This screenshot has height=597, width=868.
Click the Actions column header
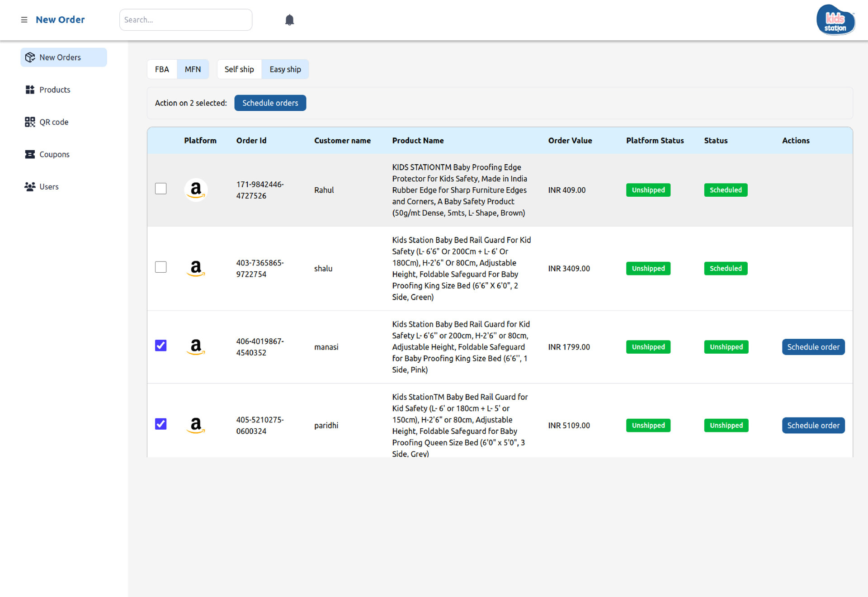[796, 141]
